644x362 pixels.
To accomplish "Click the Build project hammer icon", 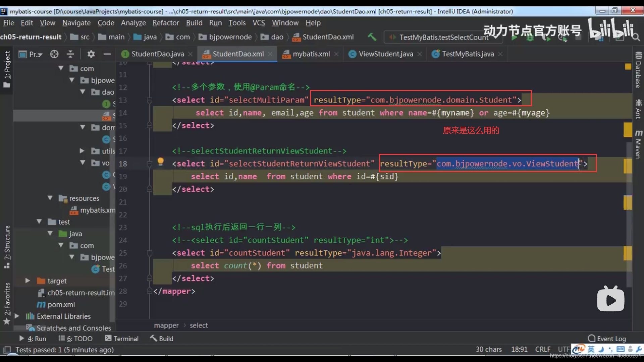I will click(372, 37).
